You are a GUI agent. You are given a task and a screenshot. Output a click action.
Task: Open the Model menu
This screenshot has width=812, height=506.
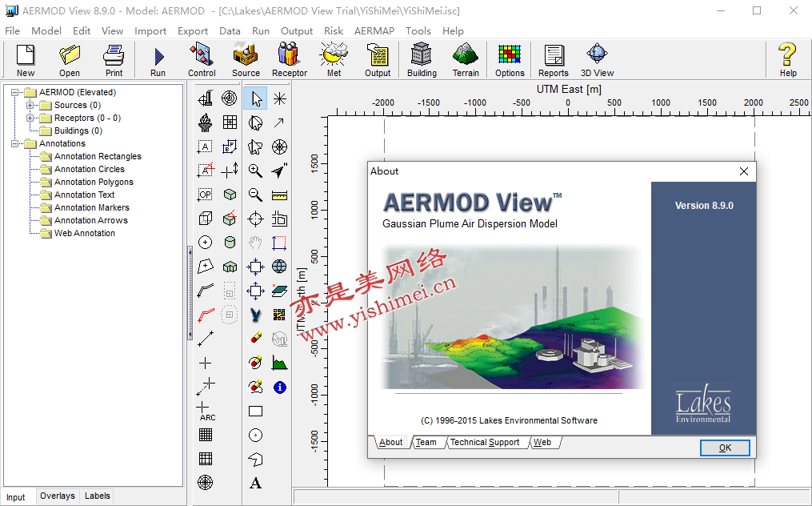46,31
